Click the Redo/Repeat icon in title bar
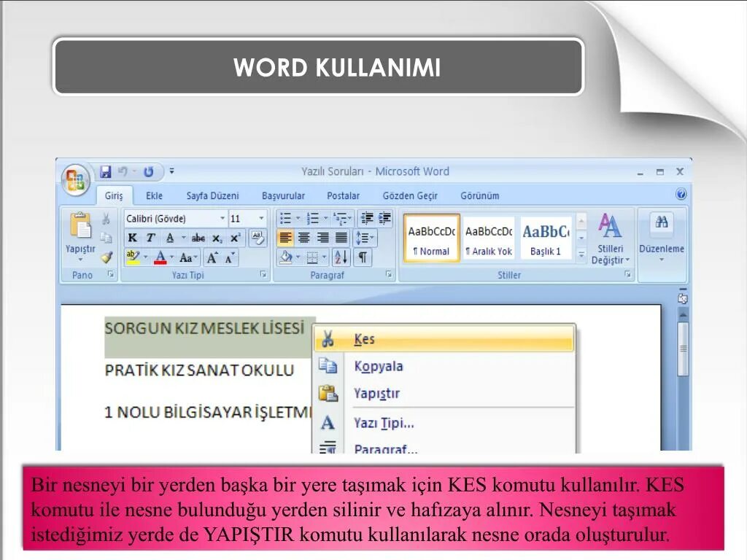The height and width of the screenshot is (560, 747). pyautogui.click(x=149, y=171)
